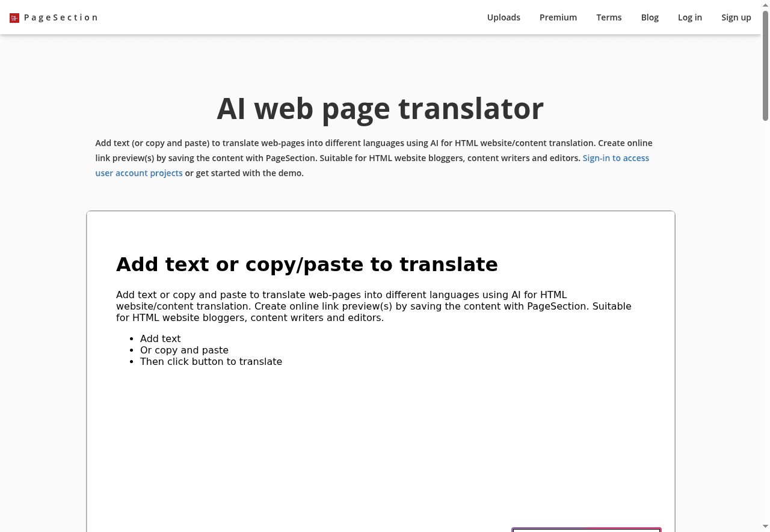
Task: Click the Or copy and paste bullet
Action: coord(184,350)
